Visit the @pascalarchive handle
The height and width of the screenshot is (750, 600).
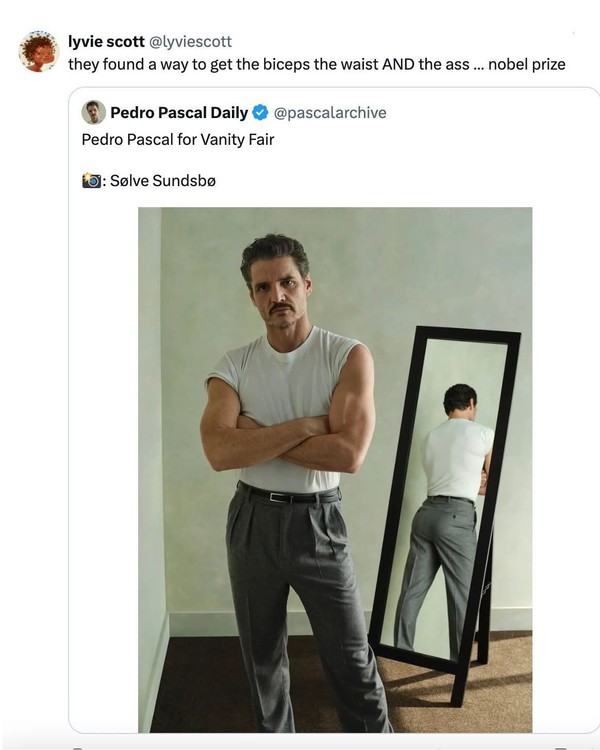tap(330, 112)
